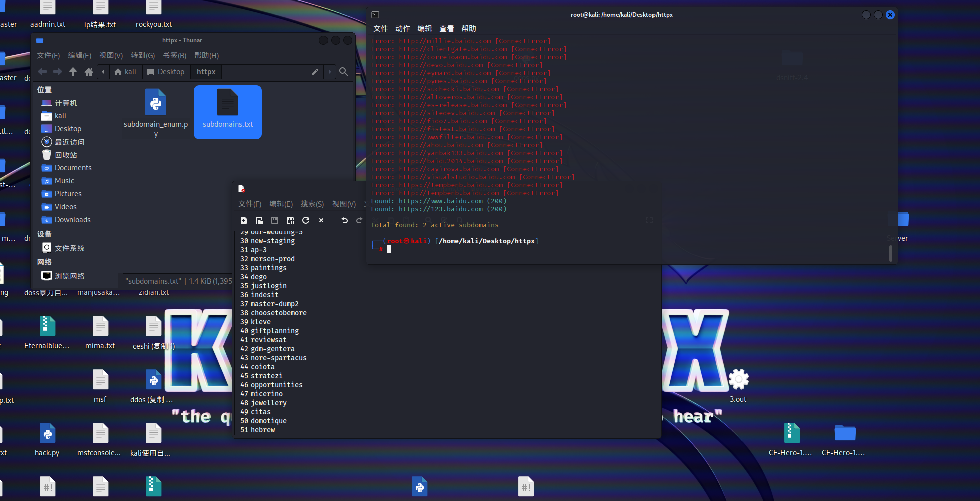Open terminal 文件 menu
This screenshot has height=501, width=980.
pyautogui.click(x=381, y=29)
